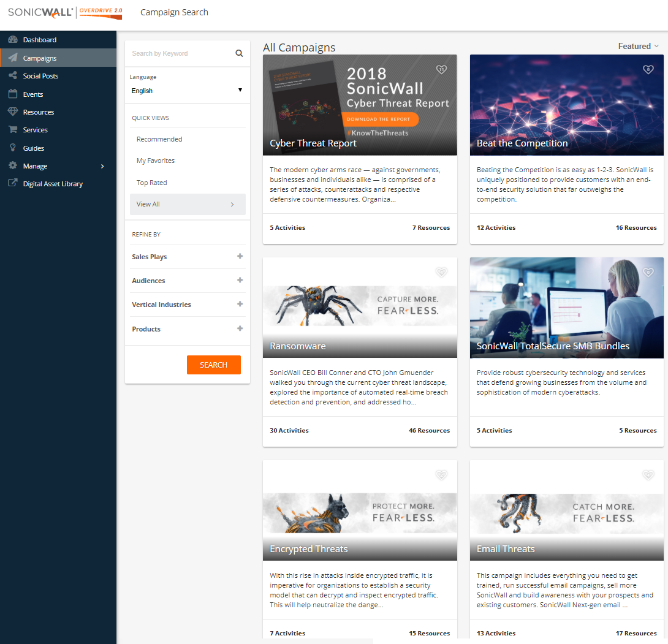This screenshot has width=668, height=644.
Task: Expand the Manage submenu arrow
Action: (x=102, y=166)
